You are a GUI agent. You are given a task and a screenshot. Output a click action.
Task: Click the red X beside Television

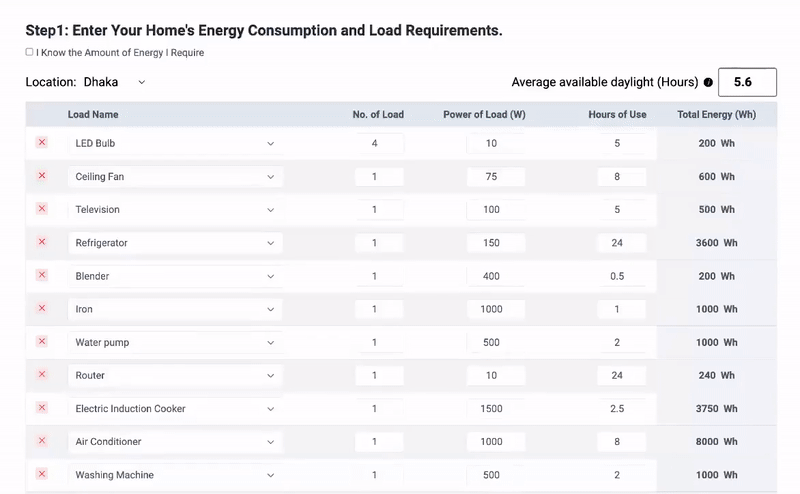pyautogui.click(x=42, y=209)
